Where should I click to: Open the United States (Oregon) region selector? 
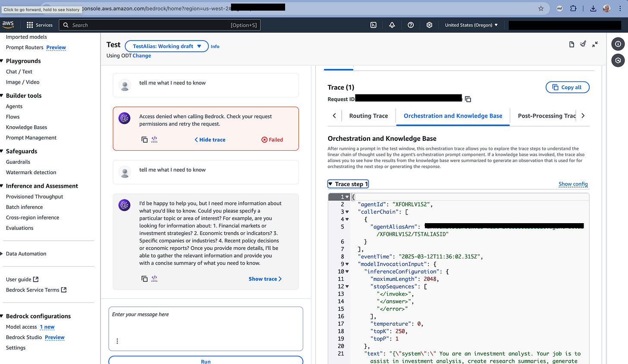coord(471,25)
